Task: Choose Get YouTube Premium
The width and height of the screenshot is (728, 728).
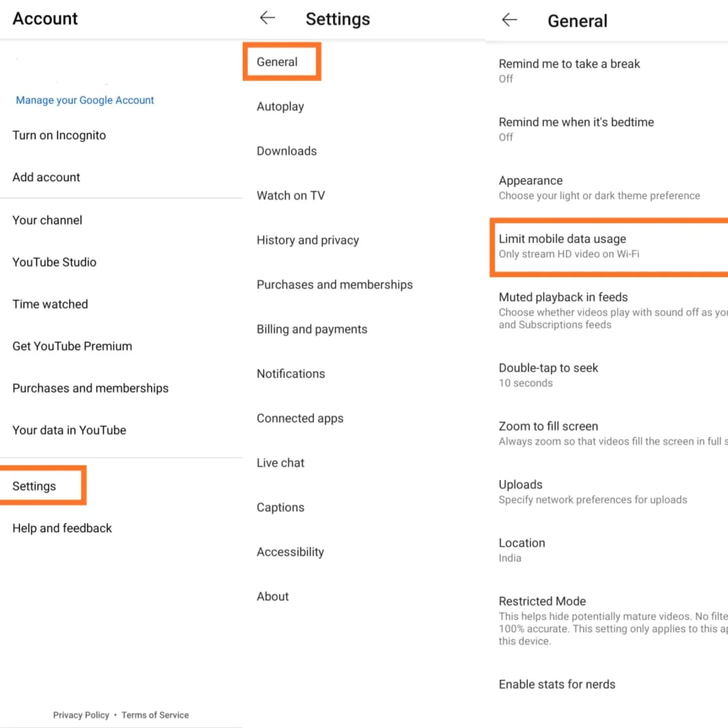Action: (72, 346)
